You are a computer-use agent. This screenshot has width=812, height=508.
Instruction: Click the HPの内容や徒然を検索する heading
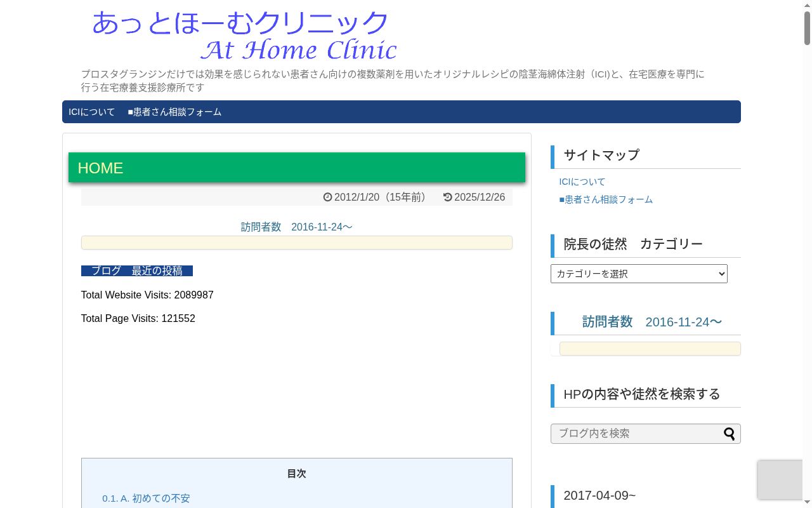(642, 394)
